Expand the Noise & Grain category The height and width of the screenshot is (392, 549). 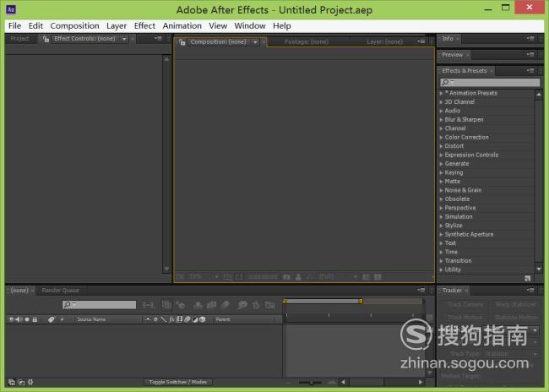point(441,190)
